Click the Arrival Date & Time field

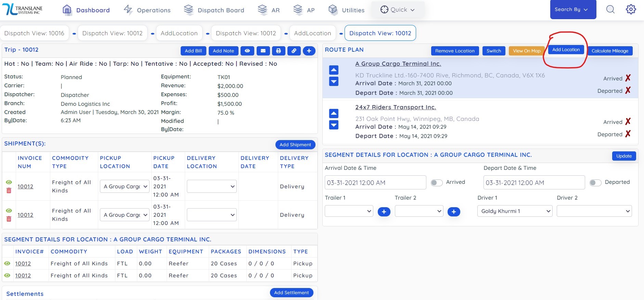(375, 183)
